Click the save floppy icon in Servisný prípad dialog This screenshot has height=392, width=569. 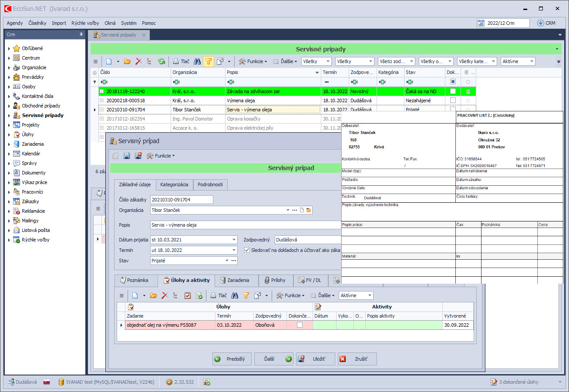tap(127, 156)
